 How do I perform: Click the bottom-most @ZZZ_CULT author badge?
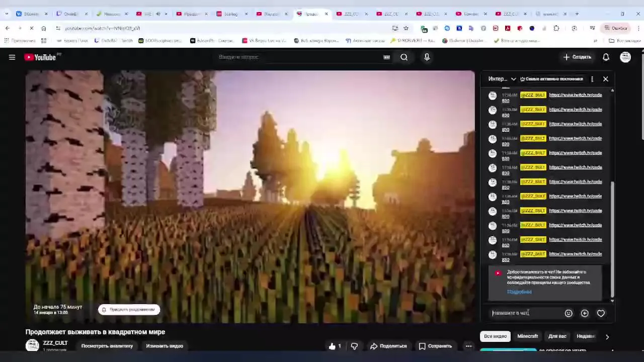pyautogui.click(x=533, y=254)
